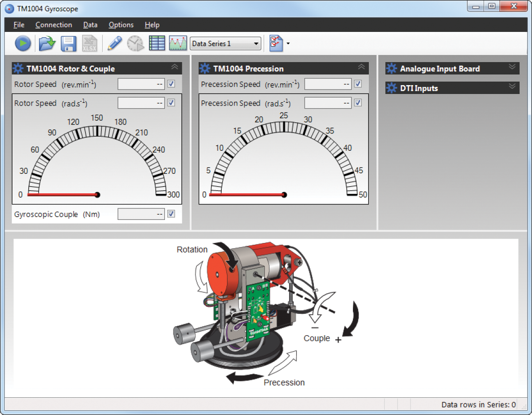This screenshot has width=532, height=415.
Task: Click the TM1004 Precession gear icon
Action: (205, 69)
